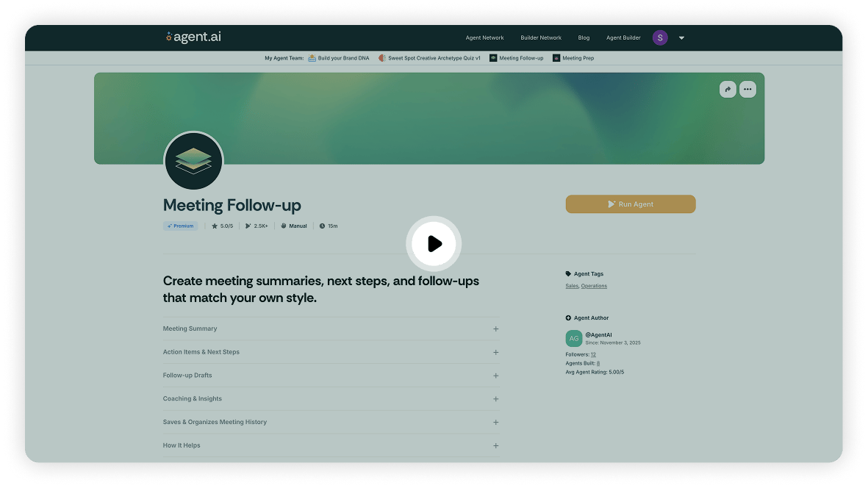This screenshot has height=488, width=868.
Task: Open the Sales tag link
Action: [x=571, y=286]
